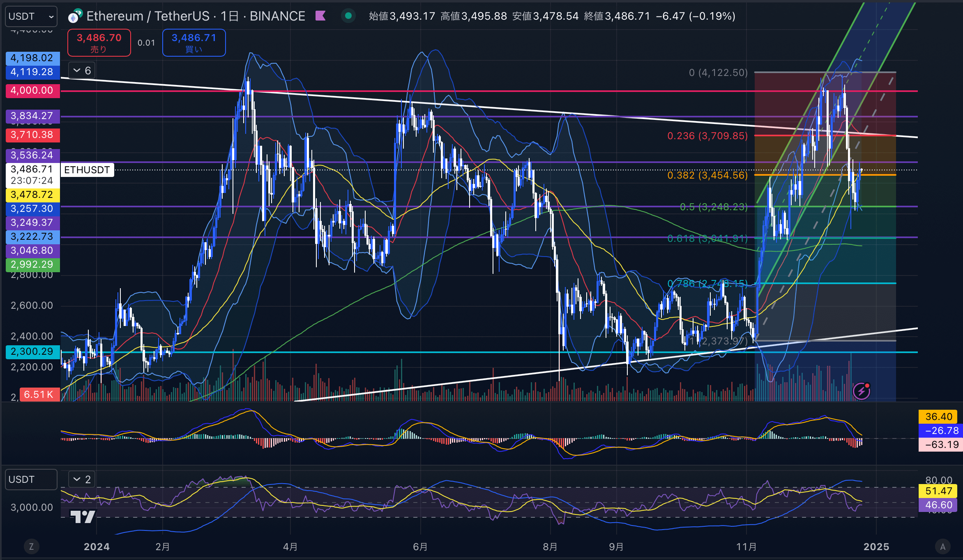Click the 3,222.73 light blue label
963x560 pixels.
coord(32,236)
